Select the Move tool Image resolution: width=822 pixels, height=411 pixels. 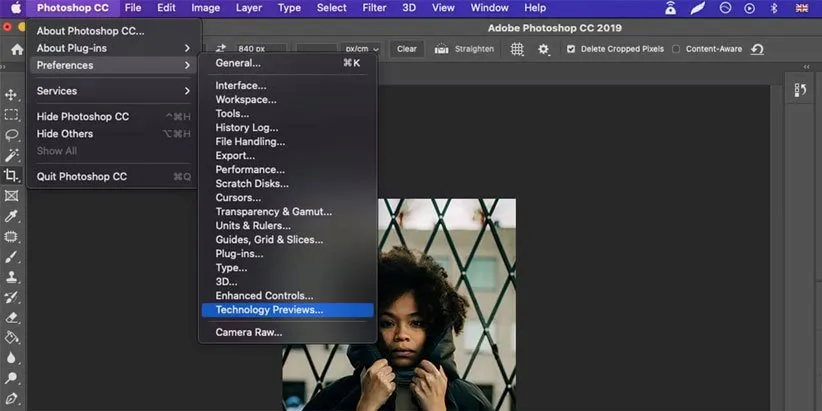[x=12, y=95]
